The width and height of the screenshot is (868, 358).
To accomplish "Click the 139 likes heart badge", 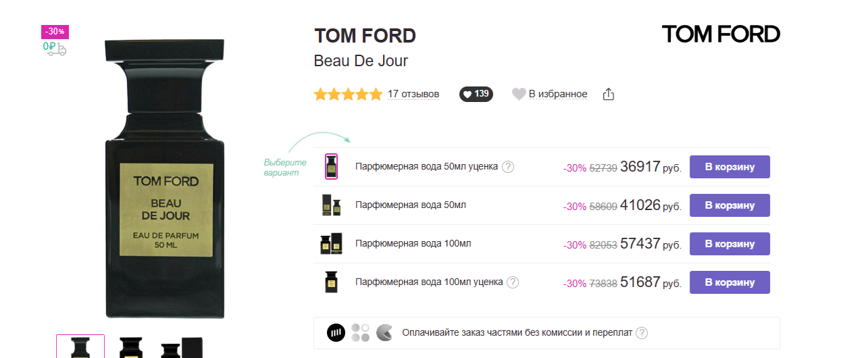I will [x=476, y=94].
